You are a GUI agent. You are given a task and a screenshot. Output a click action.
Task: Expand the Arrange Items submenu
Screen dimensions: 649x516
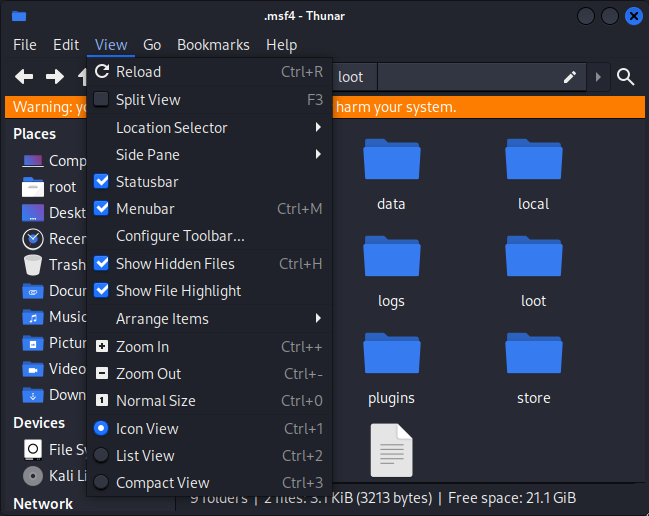coord(209,318)
